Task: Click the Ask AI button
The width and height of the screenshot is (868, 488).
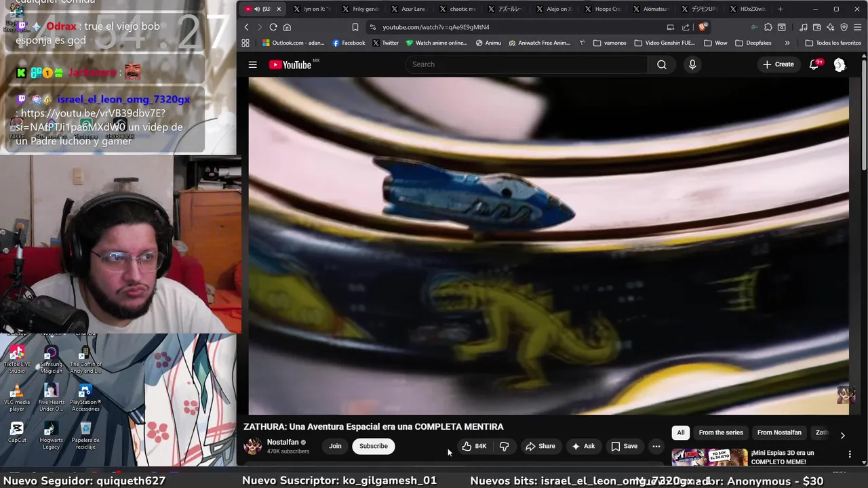Action: coord(583,446)
